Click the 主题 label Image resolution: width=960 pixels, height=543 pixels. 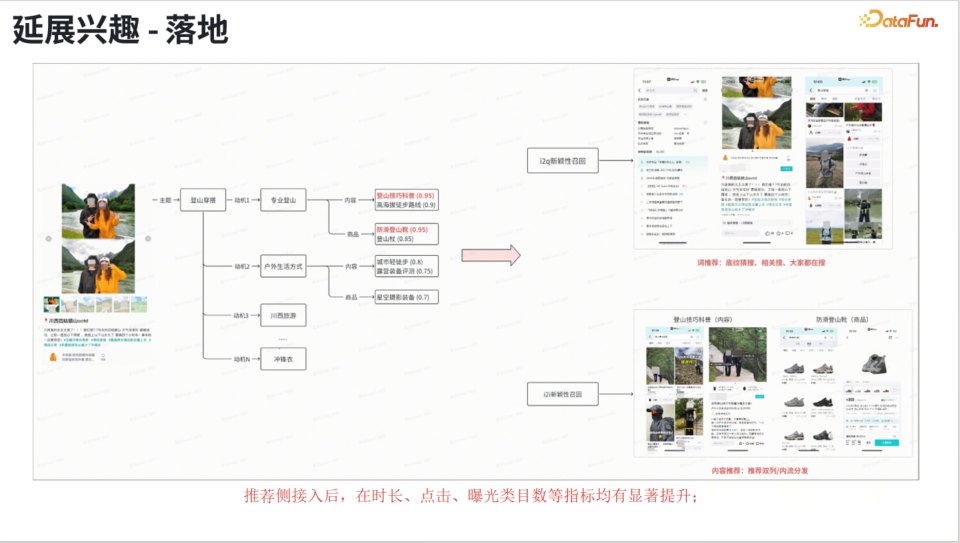[x=165, y=200]
